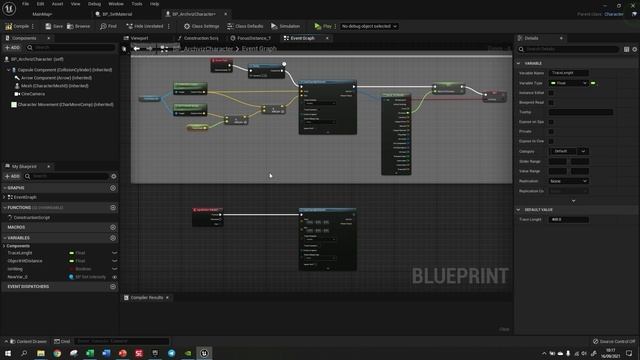This screenshot has width=640, height=360.
Task: Click the Components panel search field
Action: click(x=71, y=48)
